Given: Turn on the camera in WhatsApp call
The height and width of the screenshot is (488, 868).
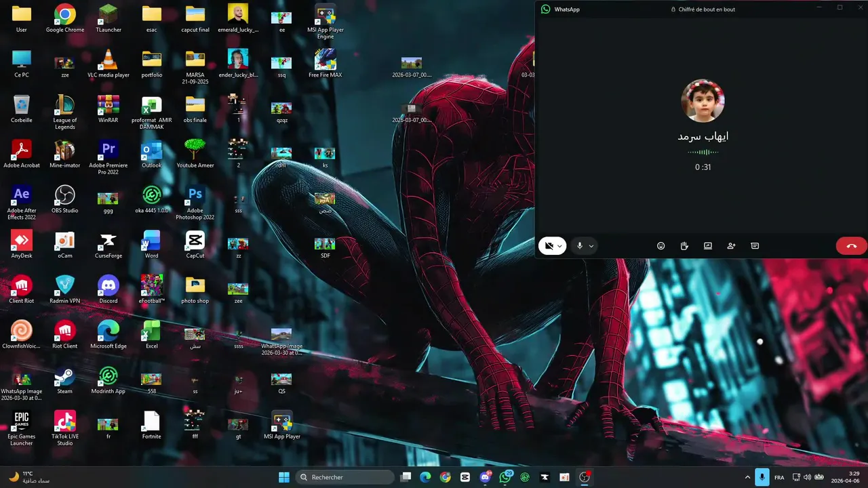Looking at the screenshot, I should click(549, 246).
